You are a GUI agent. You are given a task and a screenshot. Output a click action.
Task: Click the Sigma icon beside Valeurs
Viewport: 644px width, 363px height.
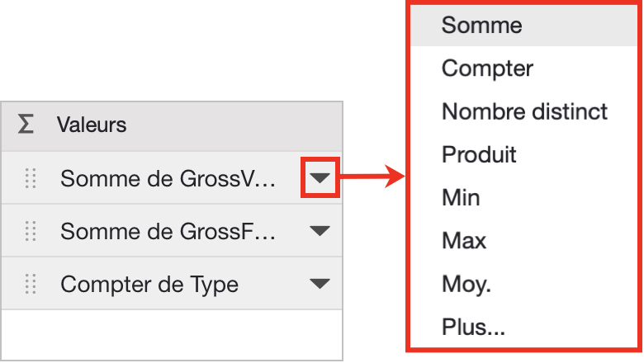click(26, 125)
